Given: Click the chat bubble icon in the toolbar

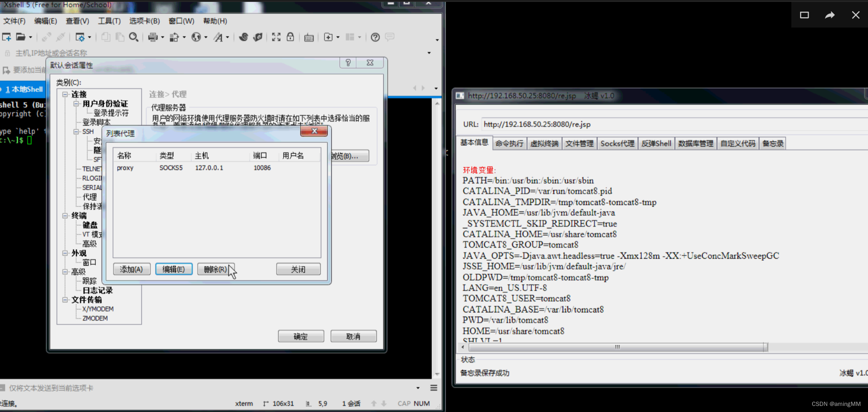Looking at the screenshot, I should point(390,36).
